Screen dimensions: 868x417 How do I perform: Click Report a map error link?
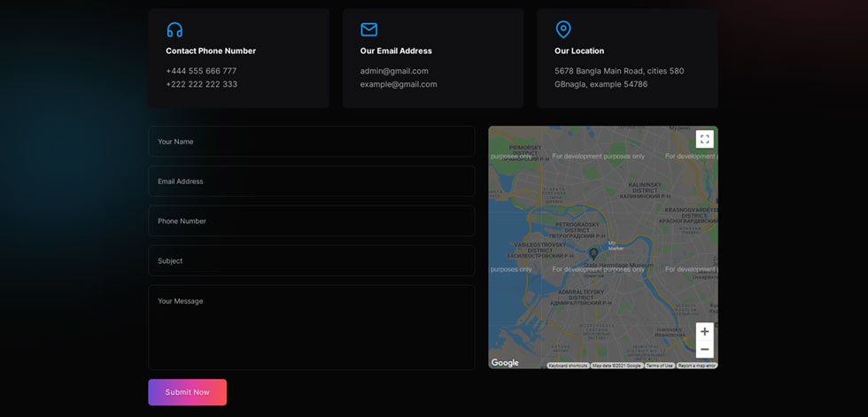[697, 366]
